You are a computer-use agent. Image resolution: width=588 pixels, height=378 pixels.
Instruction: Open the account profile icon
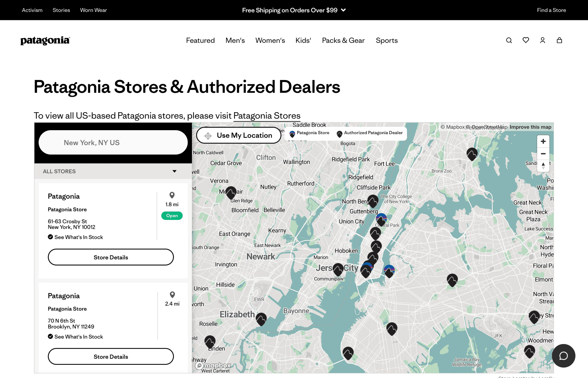542,40
